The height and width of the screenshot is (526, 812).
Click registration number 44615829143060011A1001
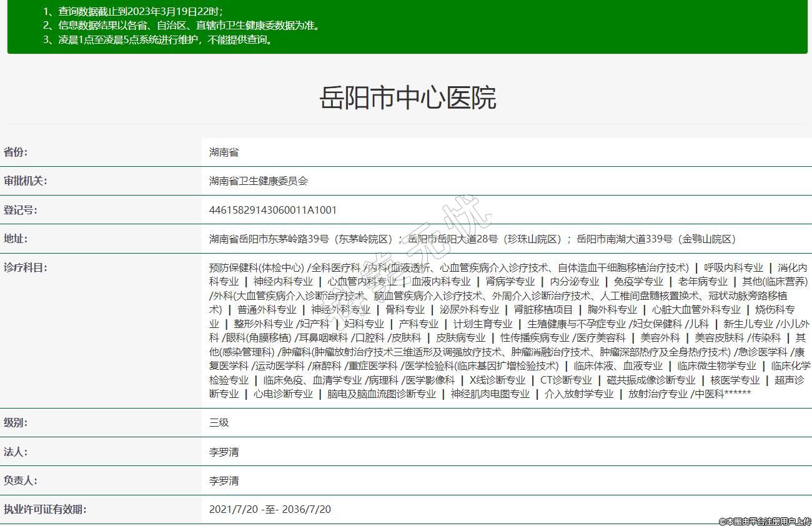click(272, 210)
